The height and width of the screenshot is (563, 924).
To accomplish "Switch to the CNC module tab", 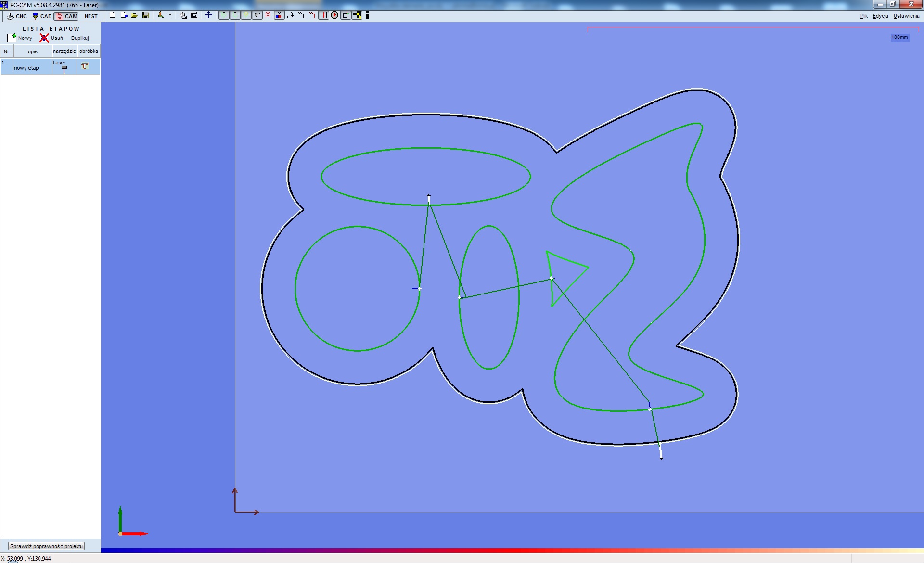I will tap(17, 16).
